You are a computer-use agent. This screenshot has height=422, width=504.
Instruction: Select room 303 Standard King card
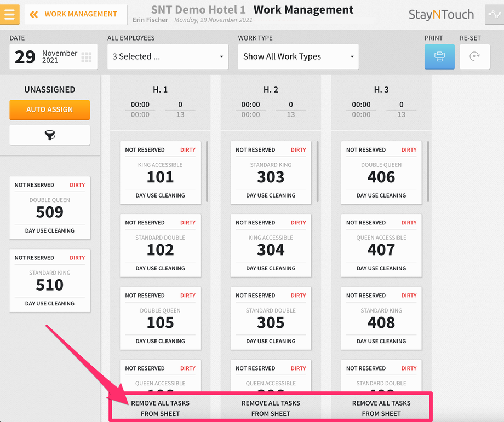click(271, 173)
